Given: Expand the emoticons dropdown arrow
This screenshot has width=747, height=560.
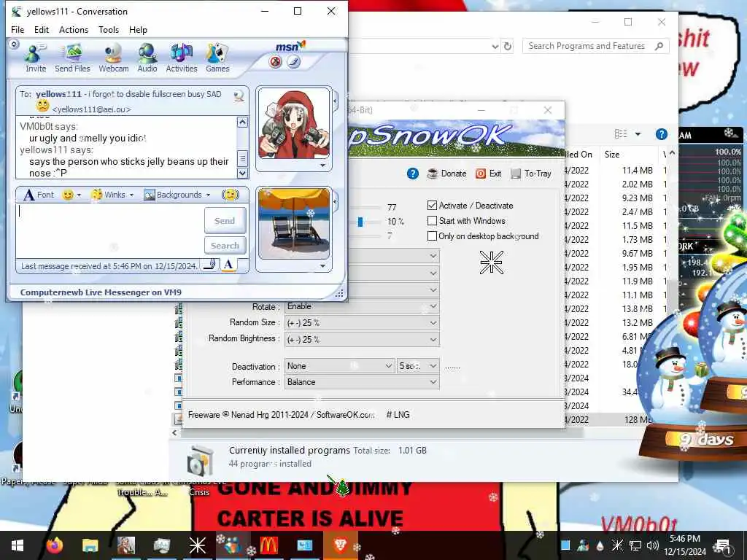Looking at the screenshot, I should 79,195.
